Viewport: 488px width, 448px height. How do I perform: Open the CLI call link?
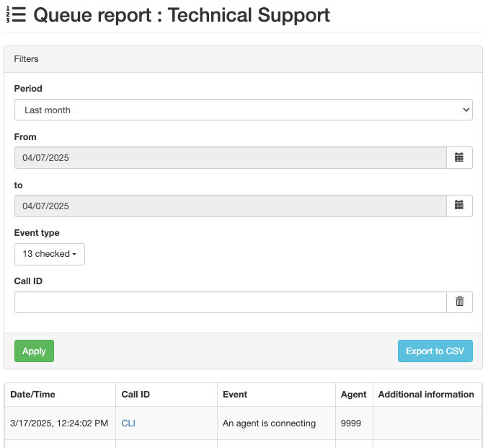pos(128,423)
